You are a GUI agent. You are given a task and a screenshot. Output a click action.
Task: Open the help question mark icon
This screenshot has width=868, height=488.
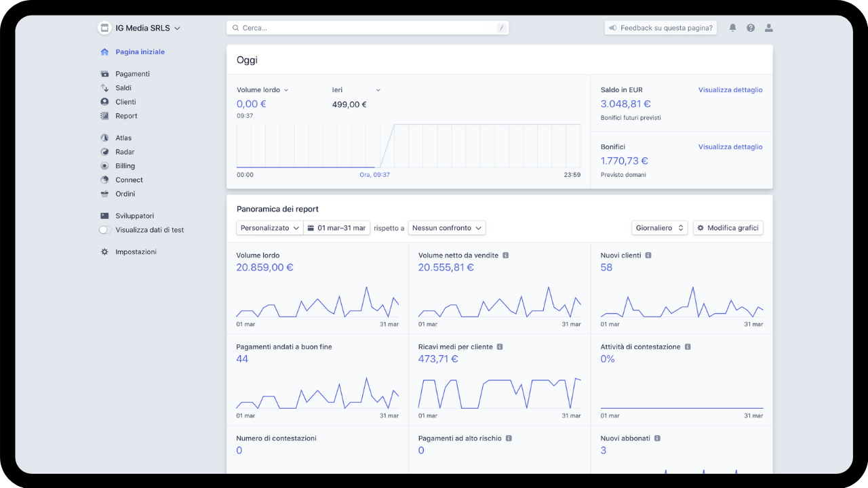(751, 28)
